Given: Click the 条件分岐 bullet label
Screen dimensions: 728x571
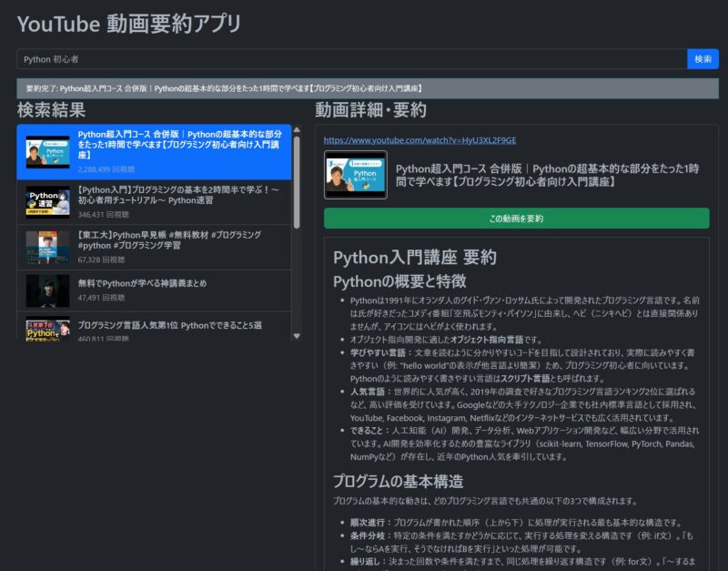Looking at the screenshot, I should 368,535.
